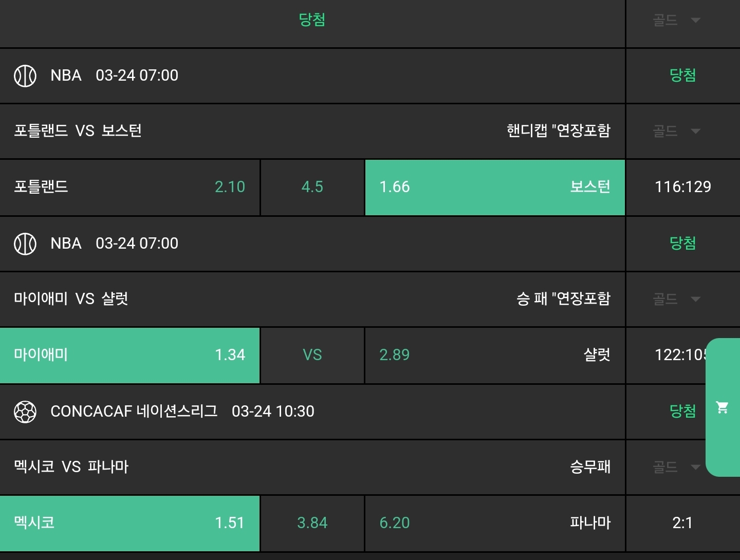Toggle the 보스턴 1.66 selection

494,187
